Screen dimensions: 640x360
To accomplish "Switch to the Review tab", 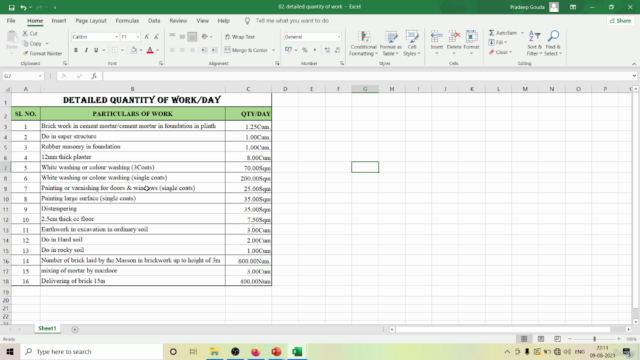I will [178, 21].
